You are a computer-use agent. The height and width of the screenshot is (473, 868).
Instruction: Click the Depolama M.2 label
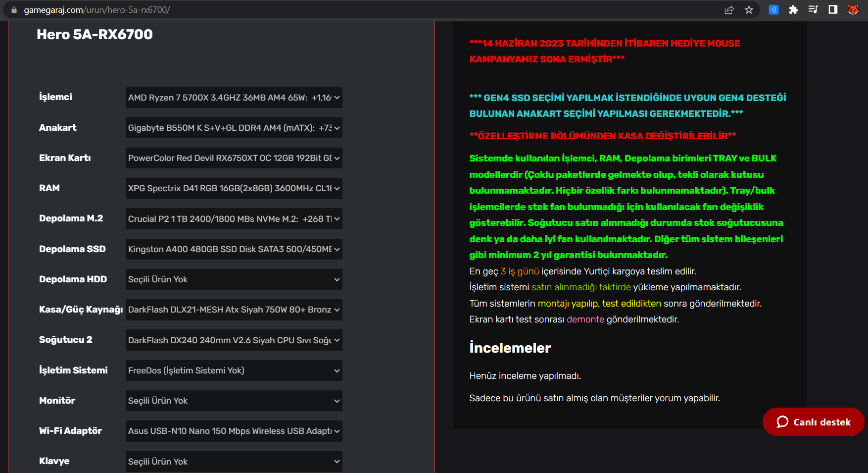point(71,218)
